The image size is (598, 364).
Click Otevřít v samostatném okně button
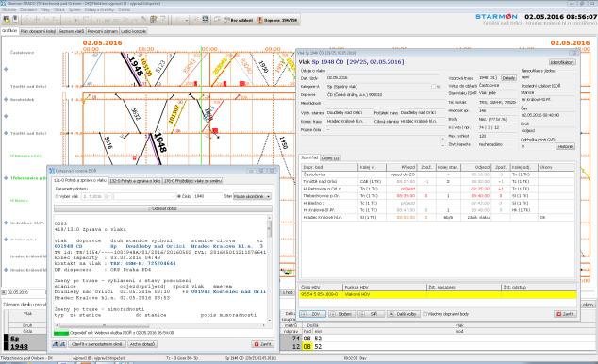pos(97,344)
